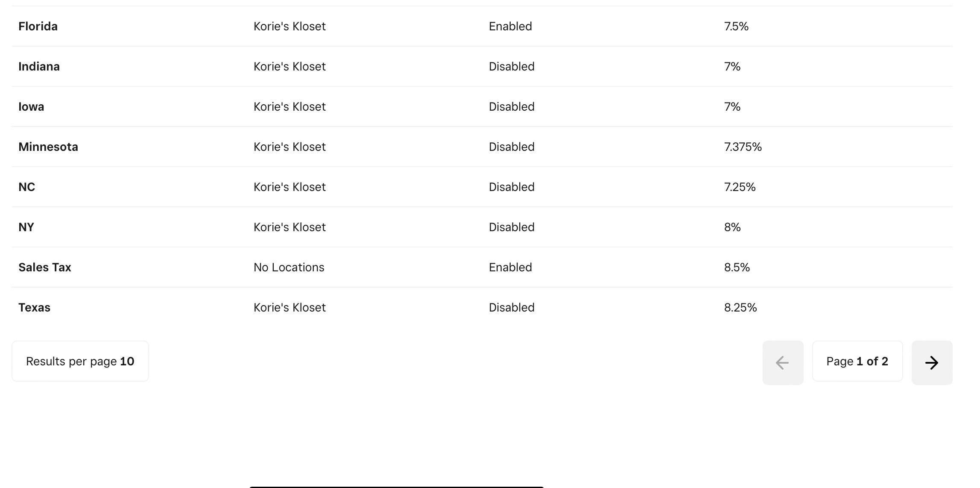Click the 7.375% rate for Minnesota

[743, 147]
